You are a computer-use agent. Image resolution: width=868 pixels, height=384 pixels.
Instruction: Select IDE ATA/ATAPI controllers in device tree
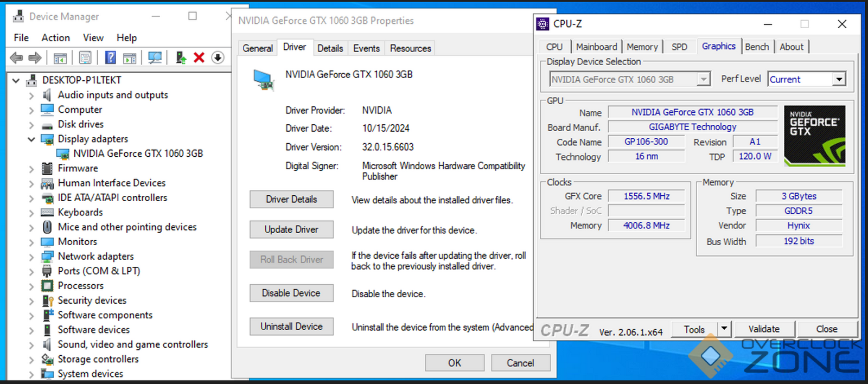pos(112,197)
